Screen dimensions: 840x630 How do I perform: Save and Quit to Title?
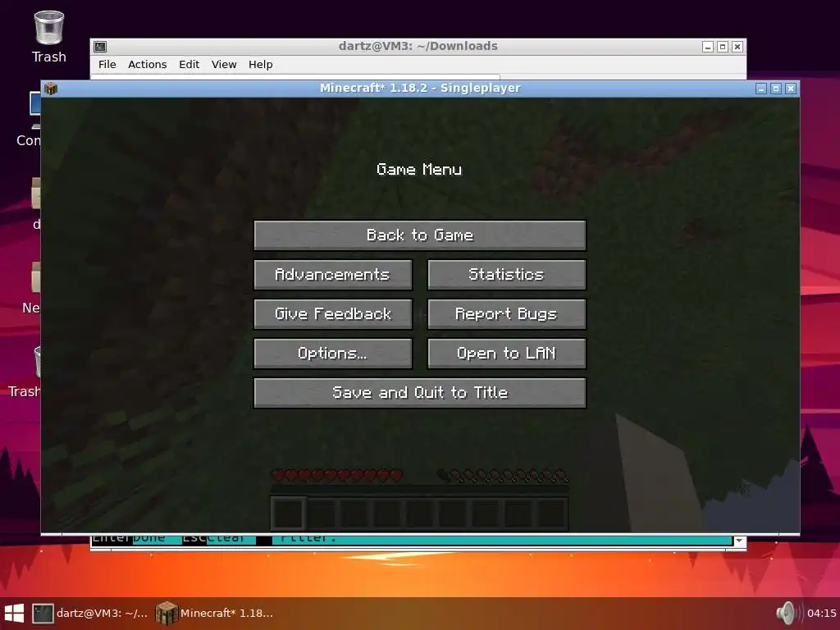click(x=420, y=393)
